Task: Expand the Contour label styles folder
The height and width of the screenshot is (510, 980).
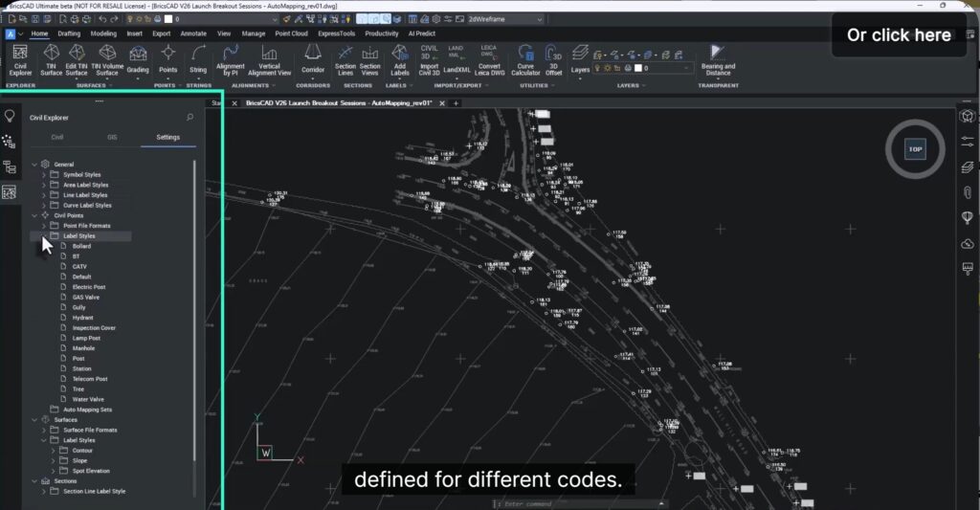Action: tap(54, 451)
